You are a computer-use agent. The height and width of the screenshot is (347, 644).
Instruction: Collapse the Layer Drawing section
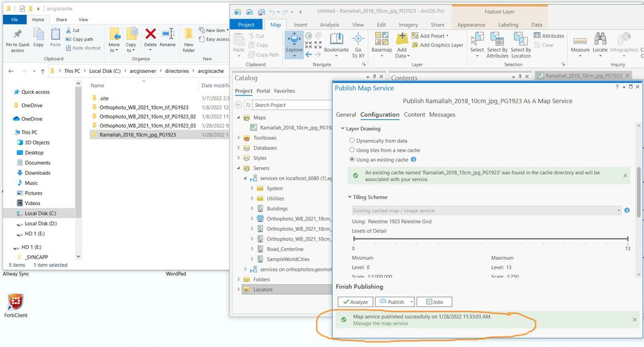pos(342,129)
